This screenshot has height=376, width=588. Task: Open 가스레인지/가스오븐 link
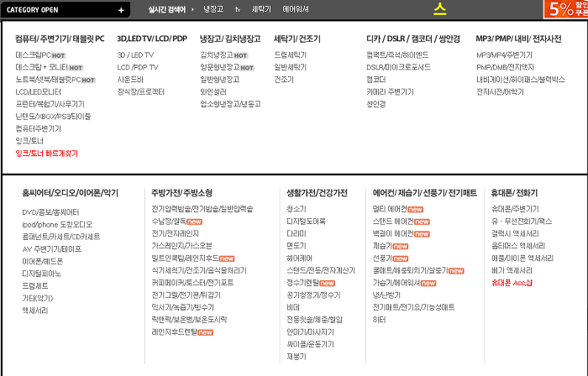click(x=182, y=246)
